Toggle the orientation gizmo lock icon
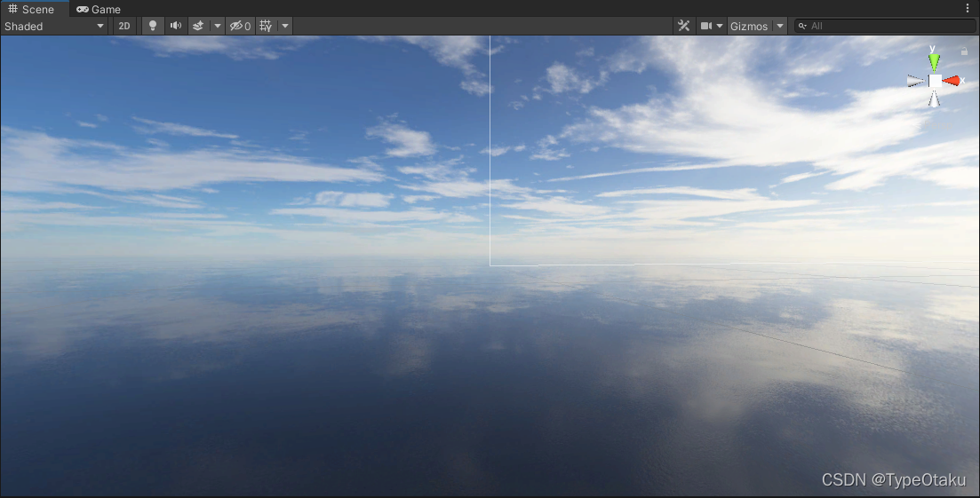 (x=964, y=51)
